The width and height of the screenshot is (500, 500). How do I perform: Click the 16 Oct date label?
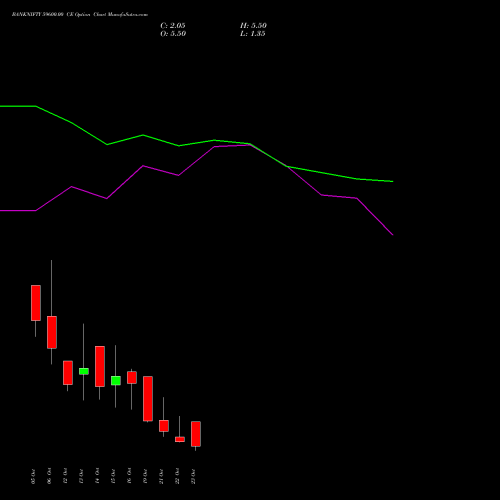coord(129,476)
